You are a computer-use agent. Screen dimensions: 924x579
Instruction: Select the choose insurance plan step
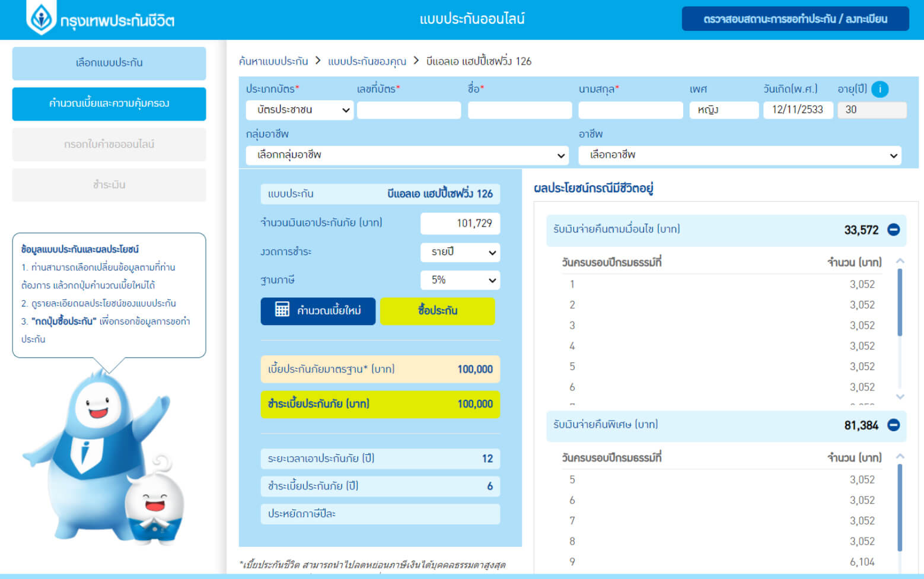[x=109, y=63]
